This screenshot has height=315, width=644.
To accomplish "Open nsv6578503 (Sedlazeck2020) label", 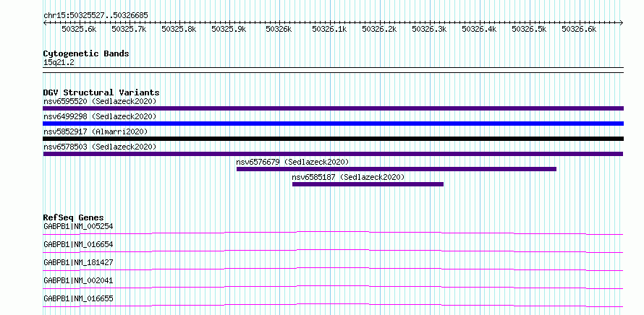I will 100,147.
